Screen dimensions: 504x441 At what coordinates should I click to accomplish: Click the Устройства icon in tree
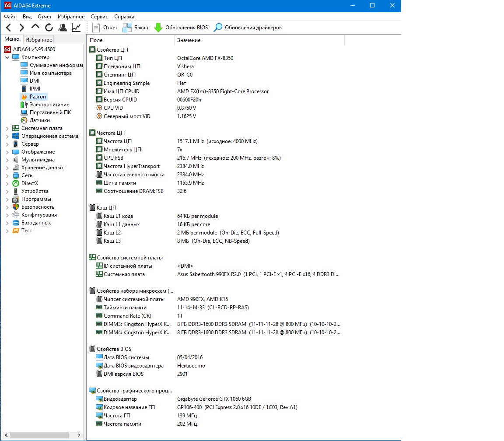(x=16, y=191)
